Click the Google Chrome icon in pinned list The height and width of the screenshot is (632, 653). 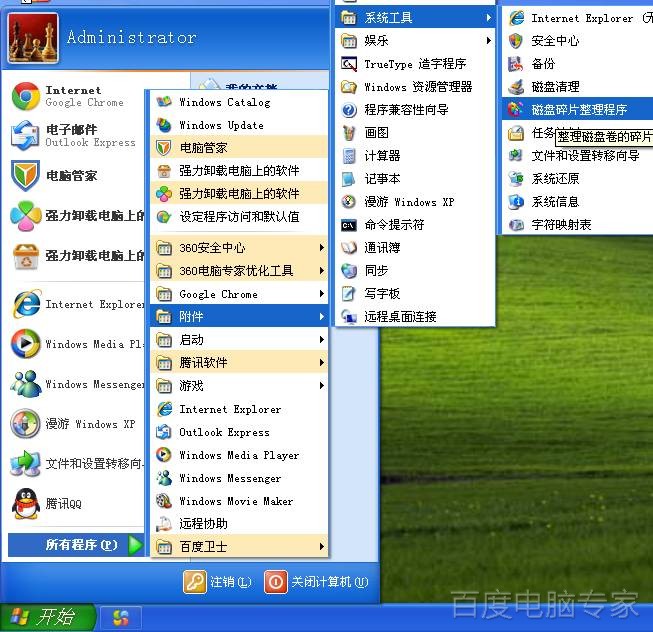tap(26, 96)
